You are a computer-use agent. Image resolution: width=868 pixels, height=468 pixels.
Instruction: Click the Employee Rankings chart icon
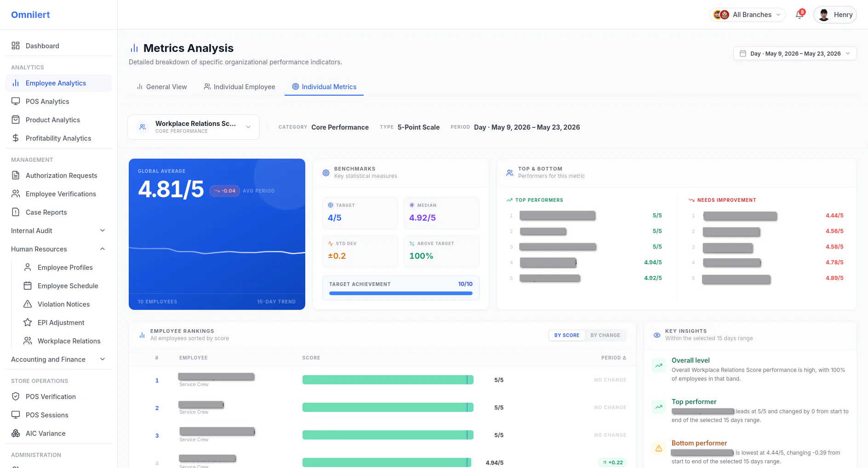tap(142, 335)
